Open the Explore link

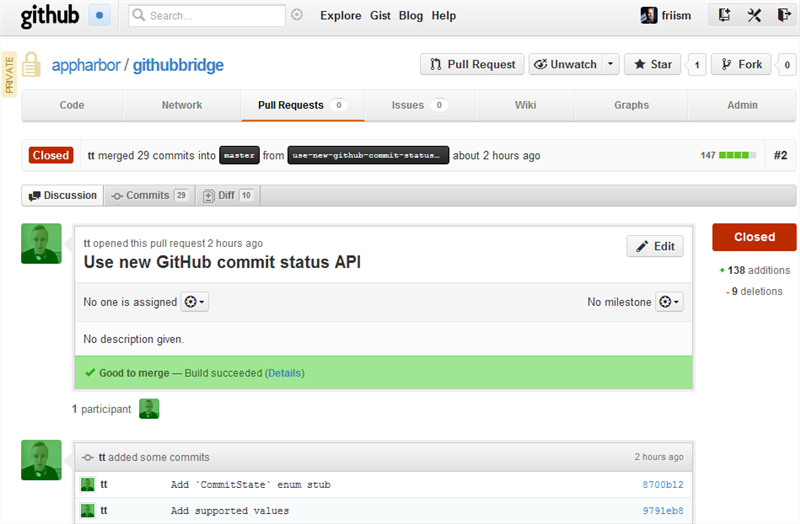click(x=341, y=16)
